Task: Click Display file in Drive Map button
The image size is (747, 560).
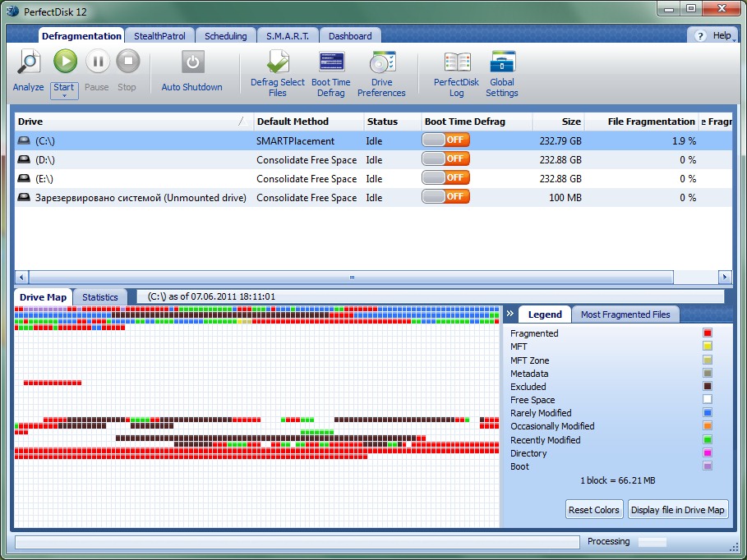Action: (x=678, y=510)
